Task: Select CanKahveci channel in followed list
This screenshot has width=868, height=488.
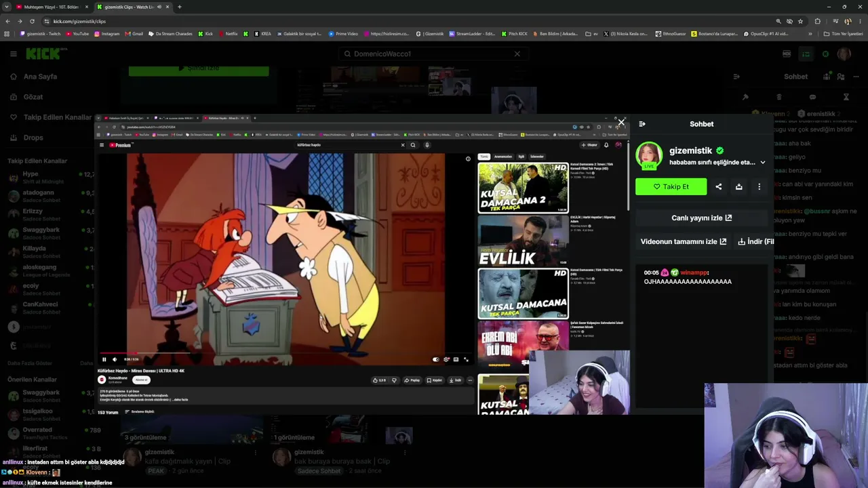Action: click(x=49, y=308)
